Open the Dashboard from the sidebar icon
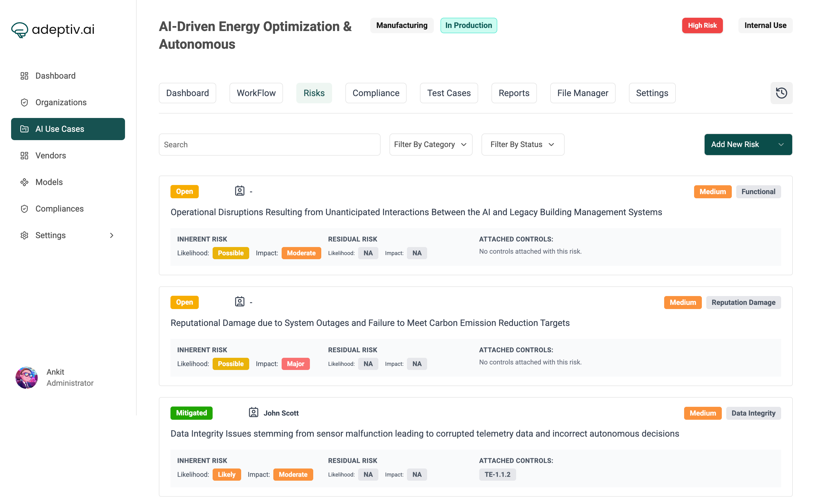This screenshot has width=813, height=504. tap(24, 76)
